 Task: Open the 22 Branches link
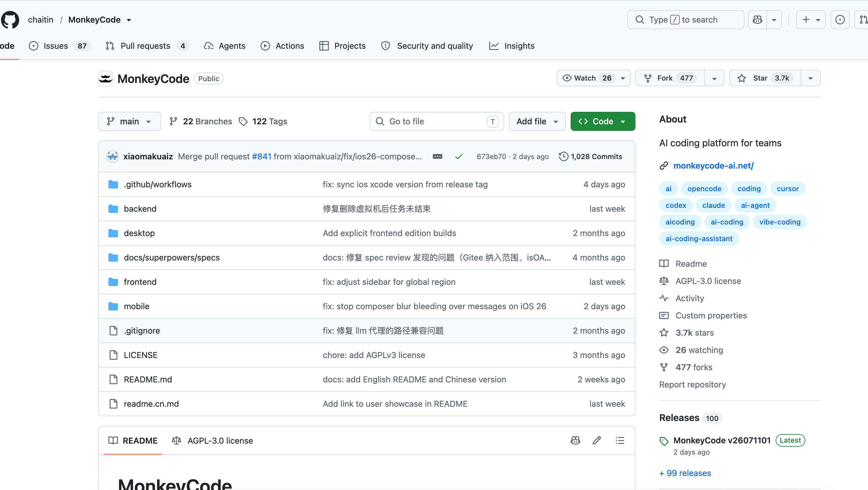pyautogui.click(x=201, y=121)
